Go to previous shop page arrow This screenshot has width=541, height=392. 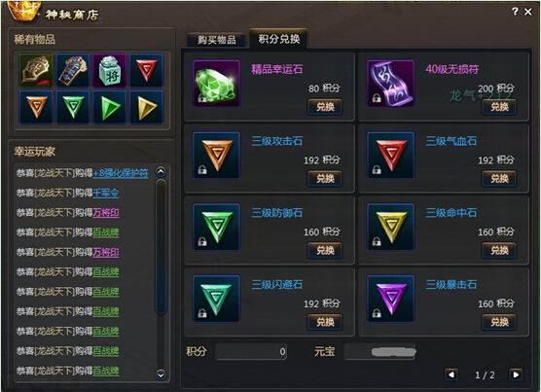coord(451,374)
